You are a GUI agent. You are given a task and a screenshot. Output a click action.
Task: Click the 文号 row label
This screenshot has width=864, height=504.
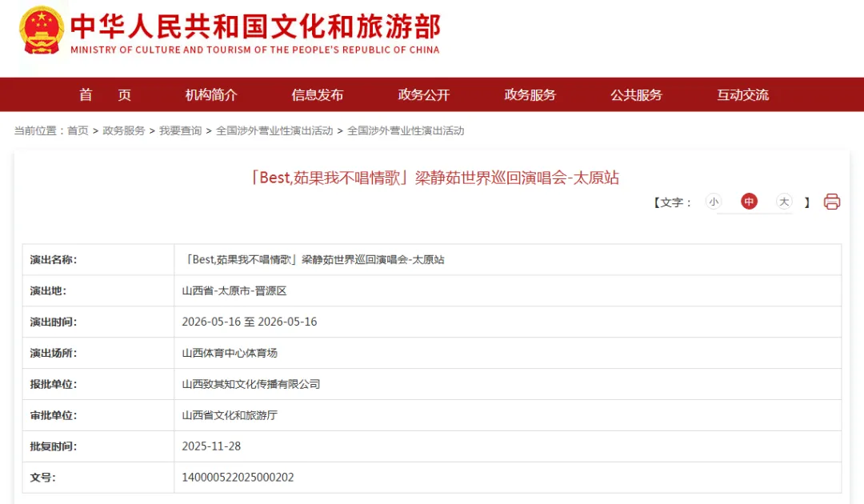[43, 478]
